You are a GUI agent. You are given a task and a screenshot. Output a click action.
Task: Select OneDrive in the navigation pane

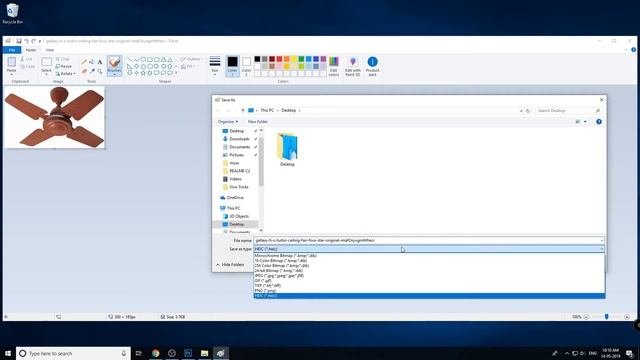click(x=232, y=198)
